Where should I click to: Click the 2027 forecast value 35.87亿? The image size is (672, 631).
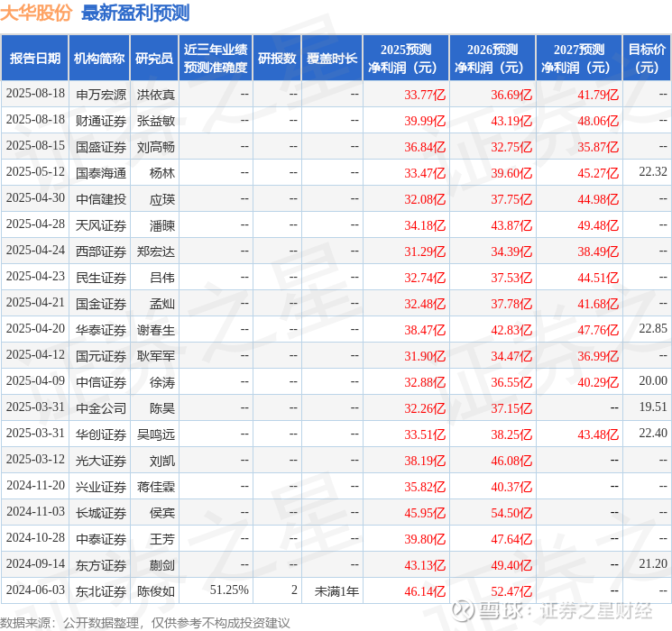click(598, 147)
